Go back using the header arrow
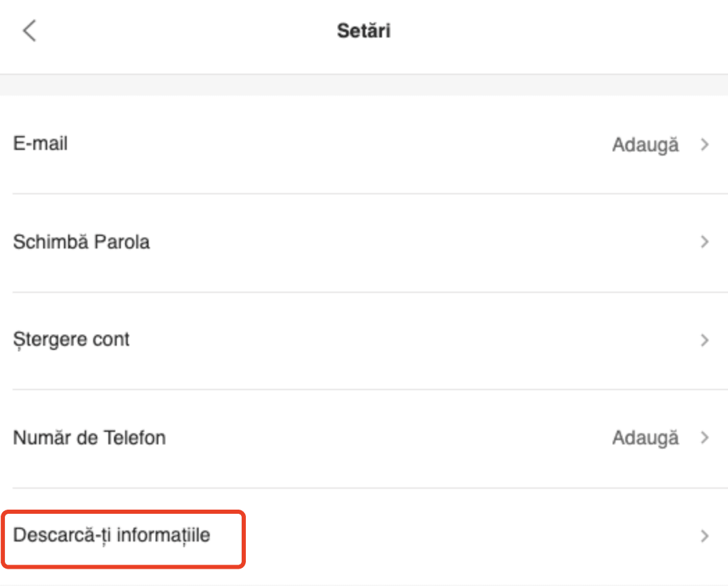The image size is (728, 586). click(29, 31)
